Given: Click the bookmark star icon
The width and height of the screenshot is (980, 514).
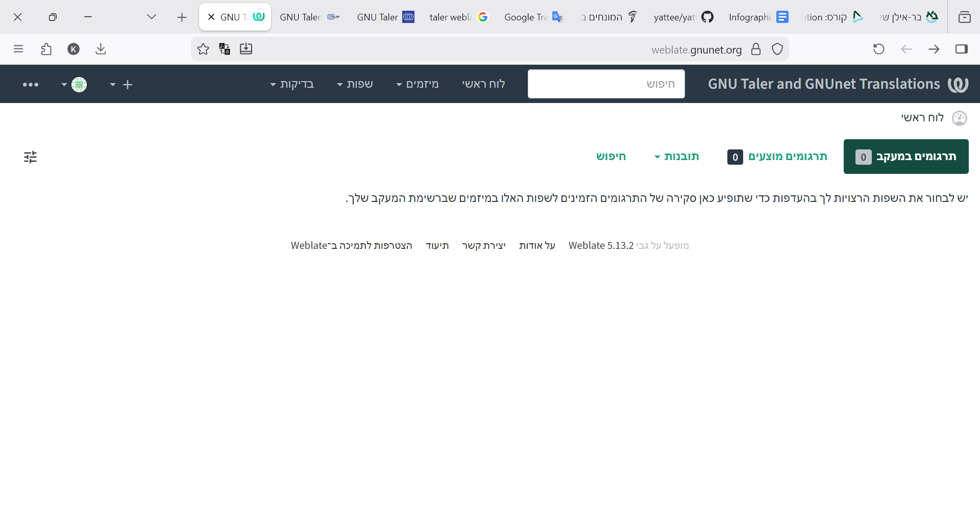Looking at the screenshot, I should click(x=203, y=49).
